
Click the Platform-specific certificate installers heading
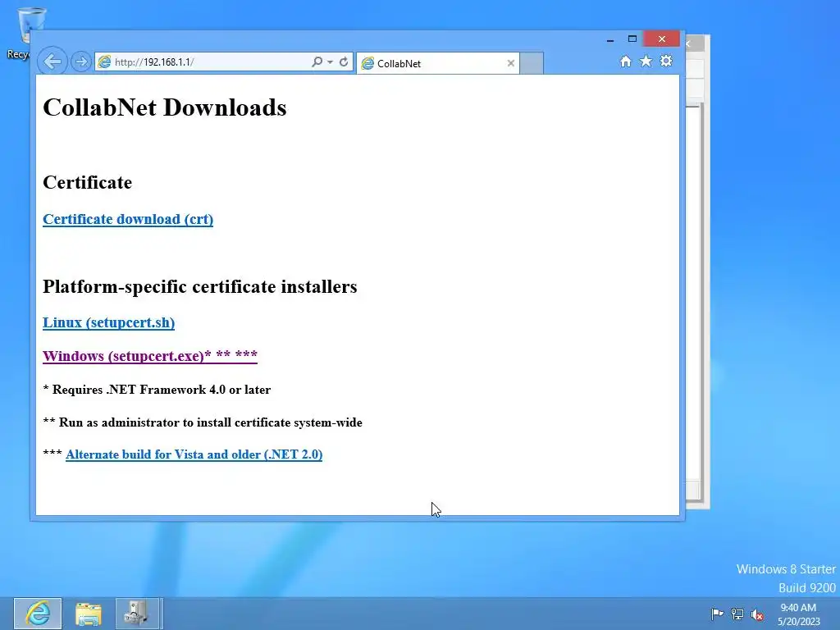coord(200,286)
